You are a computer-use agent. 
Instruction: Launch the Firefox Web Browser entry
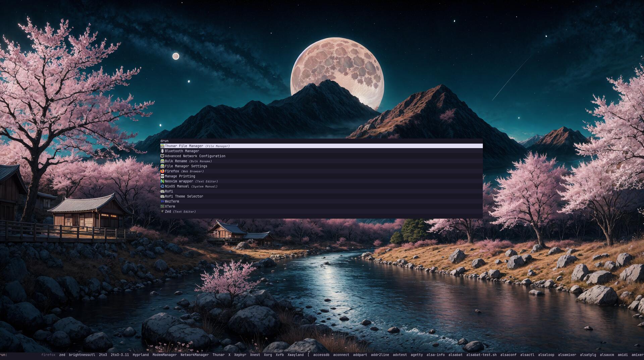click(321, 171)
